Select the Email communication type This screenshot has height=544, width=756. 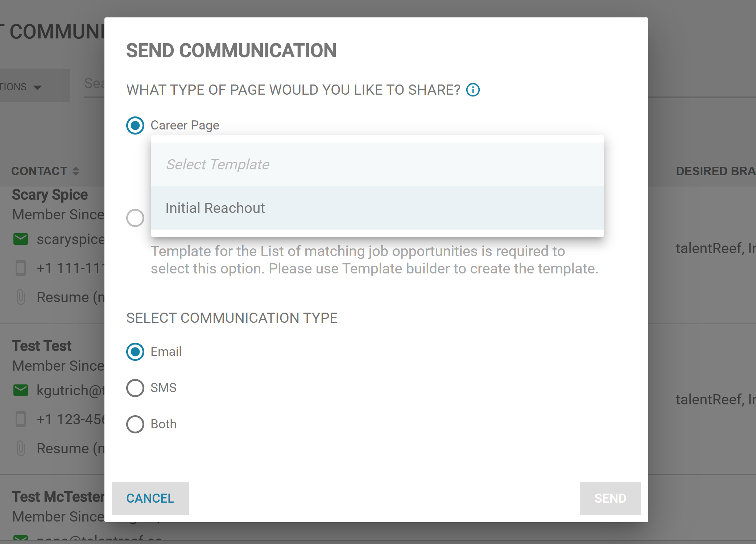(x=135, y=352)
